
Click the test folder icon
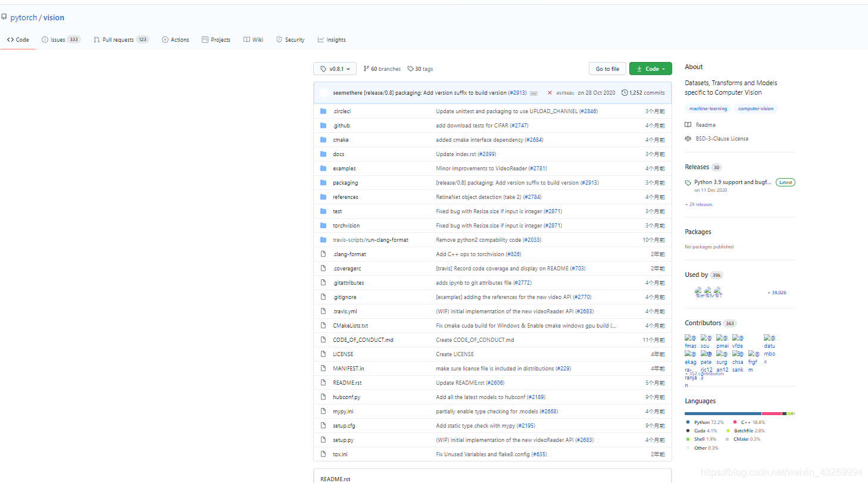click(x=323, y=211)
